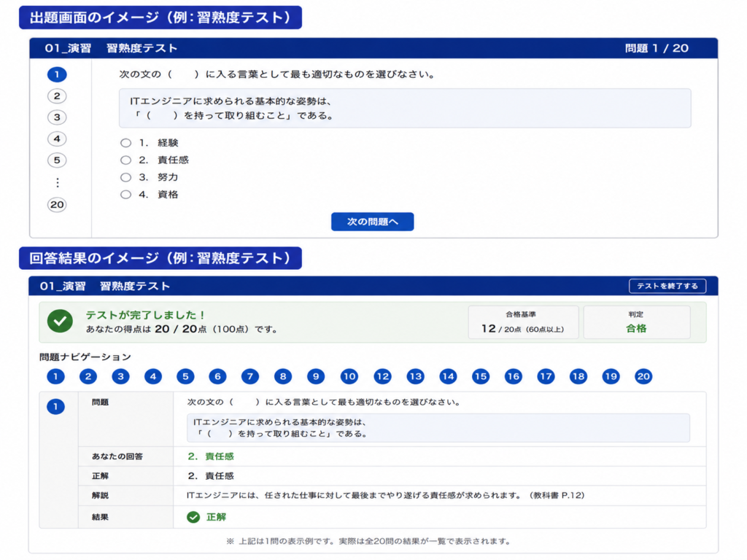This screenshot has width=747, height=560.
Task: Open result for question 5 in 問題ナビゲーション
Action: 185,377
